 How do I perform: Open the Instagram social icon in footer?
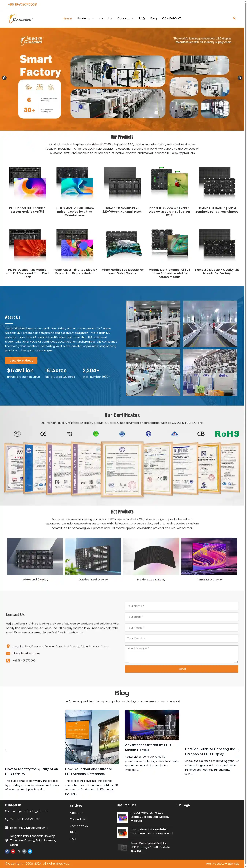[18, 851]
